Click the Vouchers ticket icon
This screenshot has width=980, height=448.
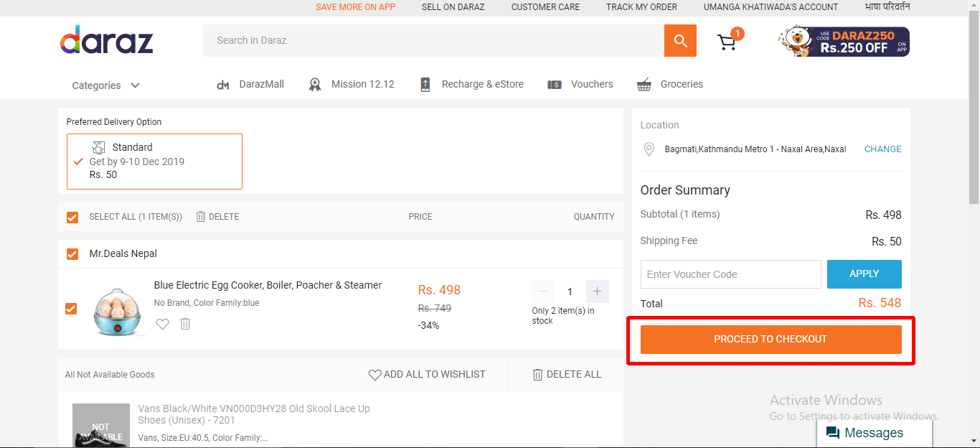555,85
